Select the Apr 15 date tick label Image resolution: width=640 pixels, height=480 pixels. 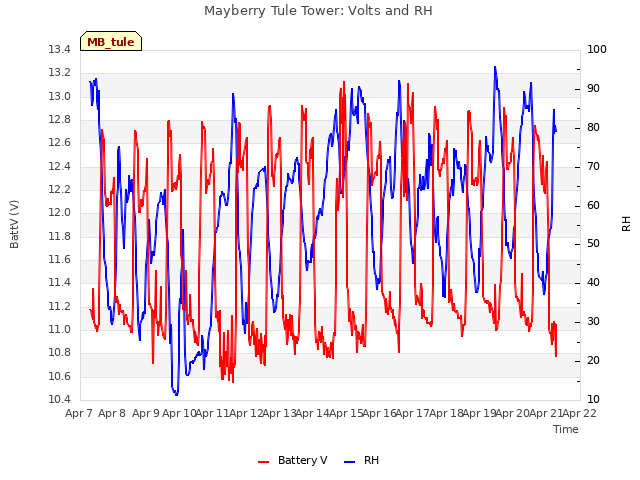346,413
